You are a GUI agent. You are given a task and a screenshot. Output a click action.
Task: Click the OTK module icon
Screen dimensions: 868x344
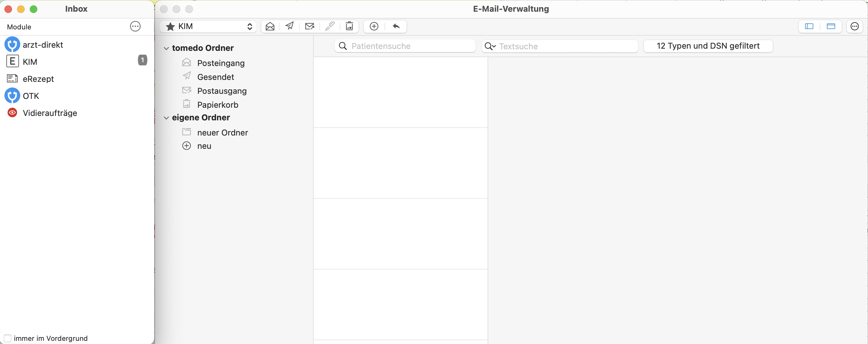click(12, 96)
